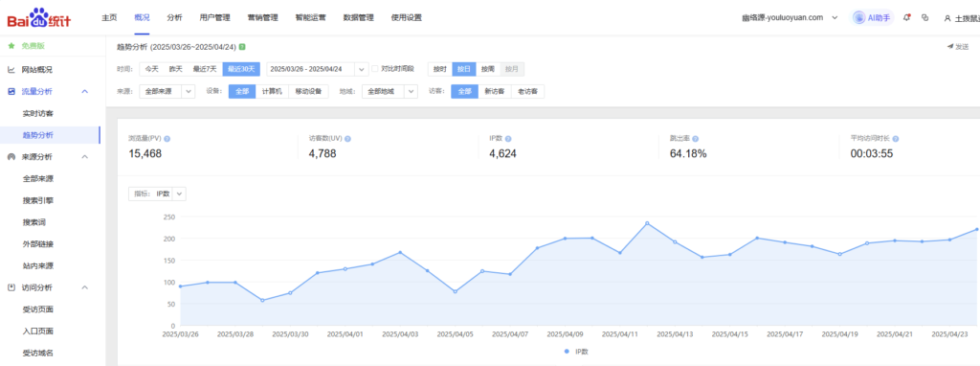
Task: Collapse the 访问分析 section chevron
Action: click(x=85, y=287)
